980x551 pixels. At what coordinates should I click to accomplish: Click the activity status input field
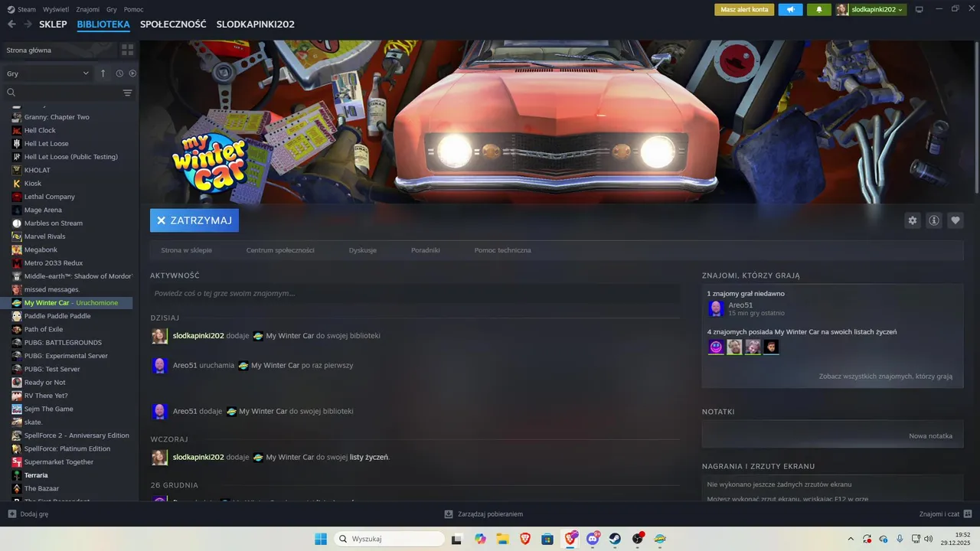point(415,293)
